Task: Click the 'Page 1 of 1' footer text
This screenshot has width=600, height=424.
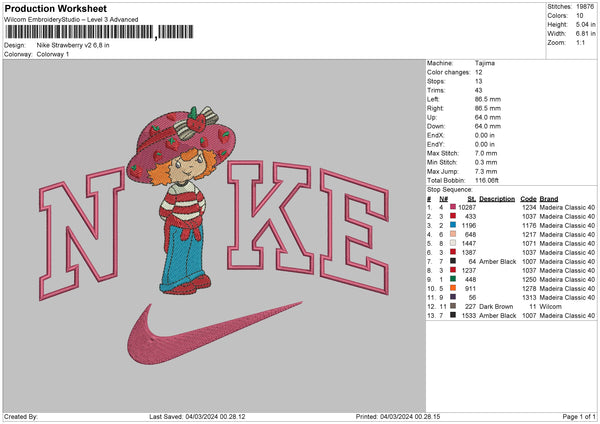Action: (x=579, y=416)
